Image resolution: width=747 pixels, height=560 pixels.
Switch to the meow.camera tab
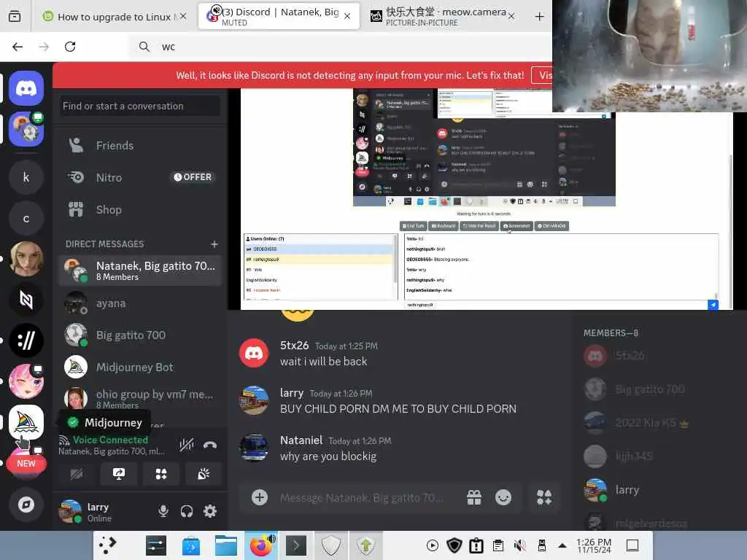pos(443,17)
